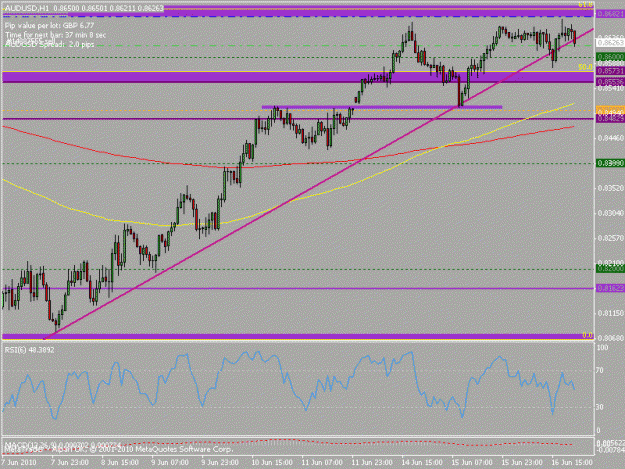Click the current price tag 0.86263
Image resolution: width=625 pixels, height=469 pixels.
click(x=610, y=42)
